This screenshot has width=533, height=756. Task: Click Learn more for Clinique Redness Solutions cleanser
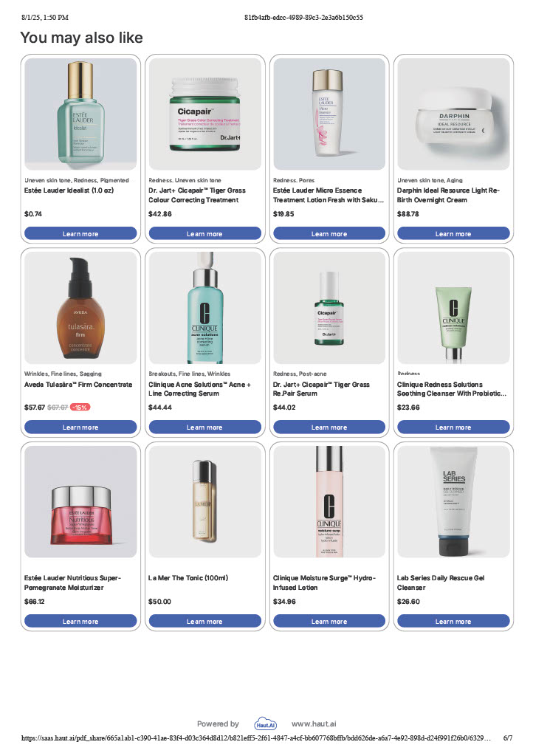pyautogui.click(x=453, y=427)
